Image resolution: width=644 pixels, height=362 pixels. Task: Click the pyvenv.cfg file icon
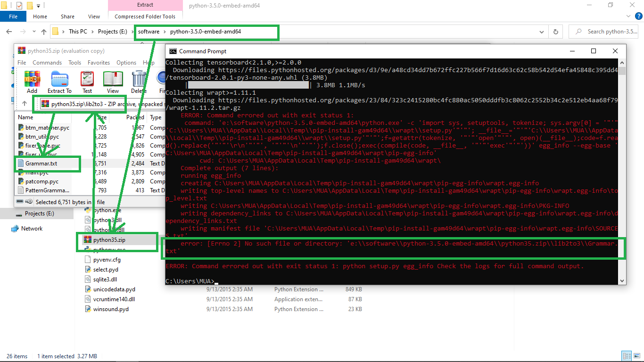pyautogui.click(x=88, y=259)
